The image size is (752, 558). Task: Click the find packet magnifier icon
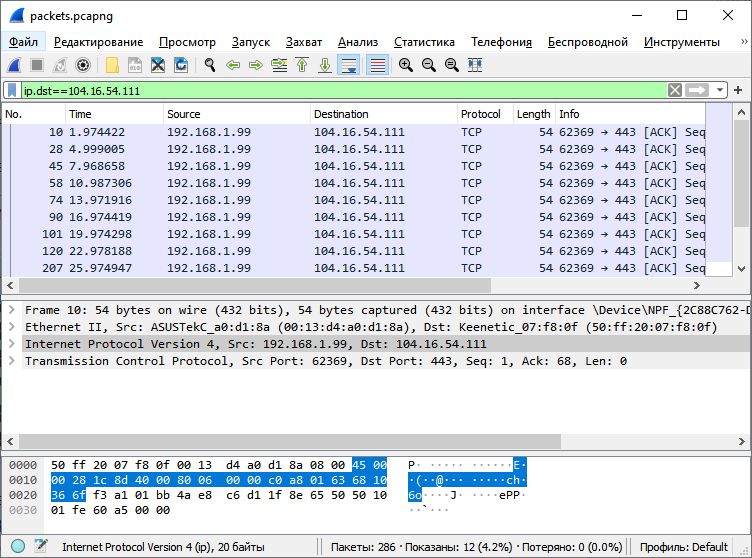pos(210,65)
